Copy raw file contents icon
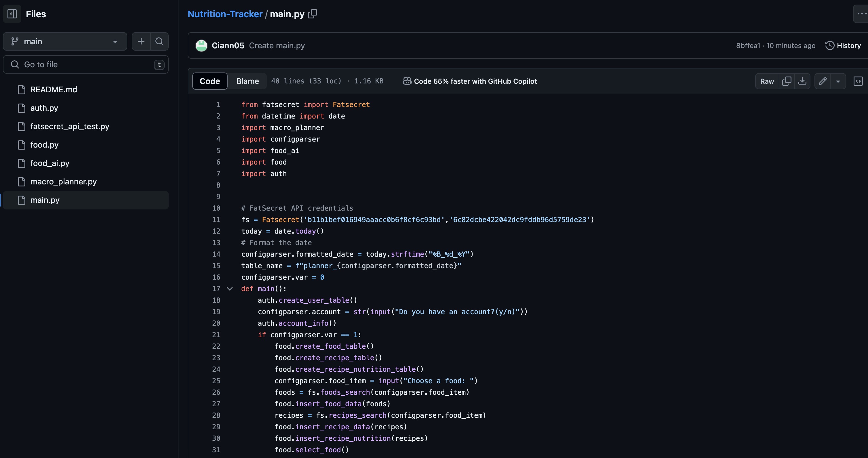Image resolution: width=868 pixels, height=458 pixels. (x=787, y=81)
